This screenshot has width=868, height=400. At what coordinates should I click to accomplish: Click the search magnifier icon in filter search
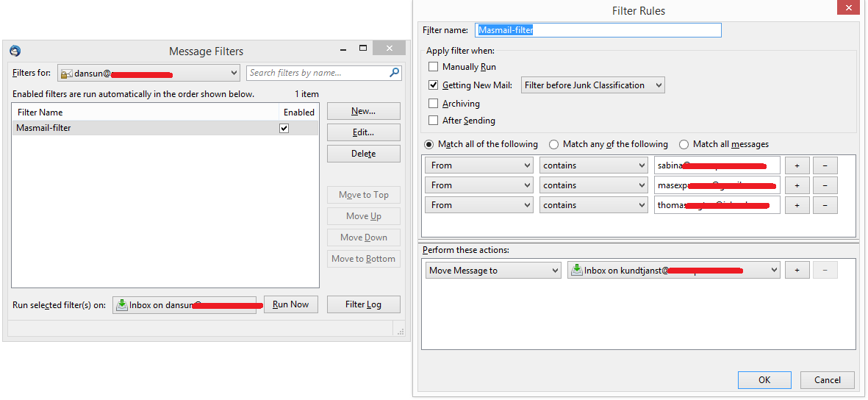pos(395,73)
